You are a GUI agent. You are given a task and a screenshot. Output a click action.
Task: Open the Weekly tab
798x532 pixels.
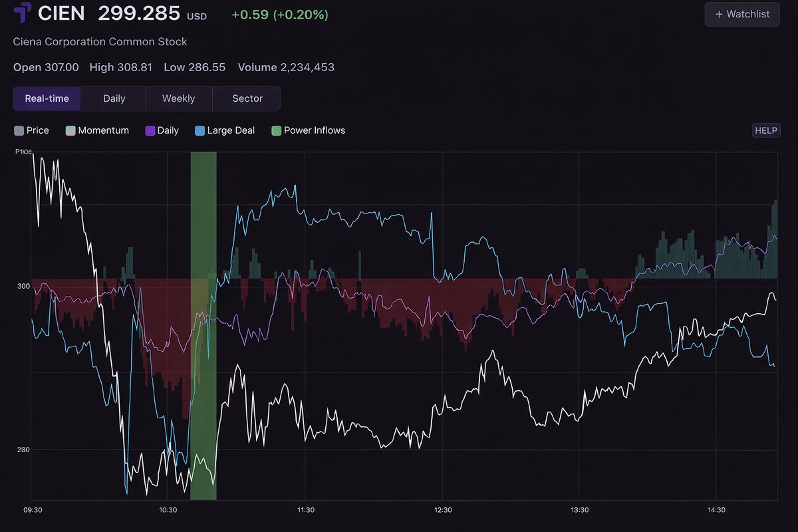point(178,98)
